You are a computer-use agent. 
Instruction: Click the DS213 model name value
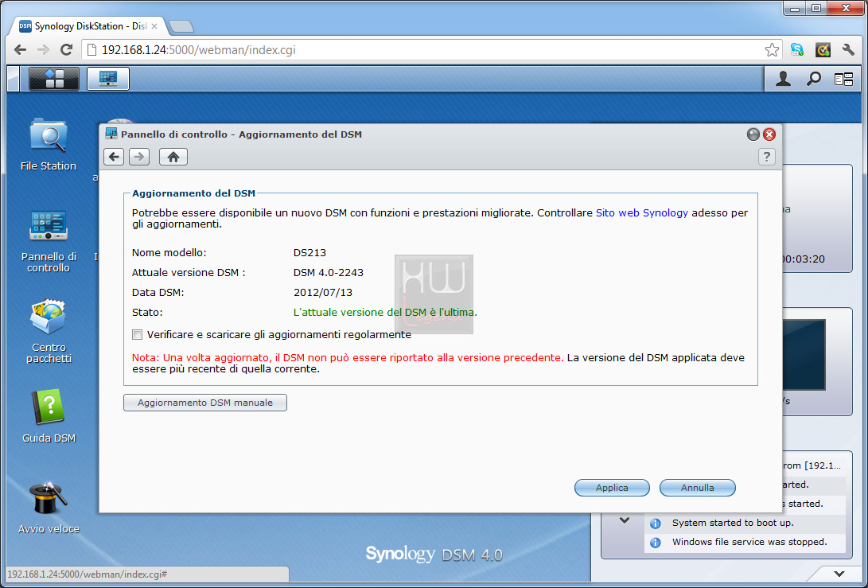pos(309,252)
